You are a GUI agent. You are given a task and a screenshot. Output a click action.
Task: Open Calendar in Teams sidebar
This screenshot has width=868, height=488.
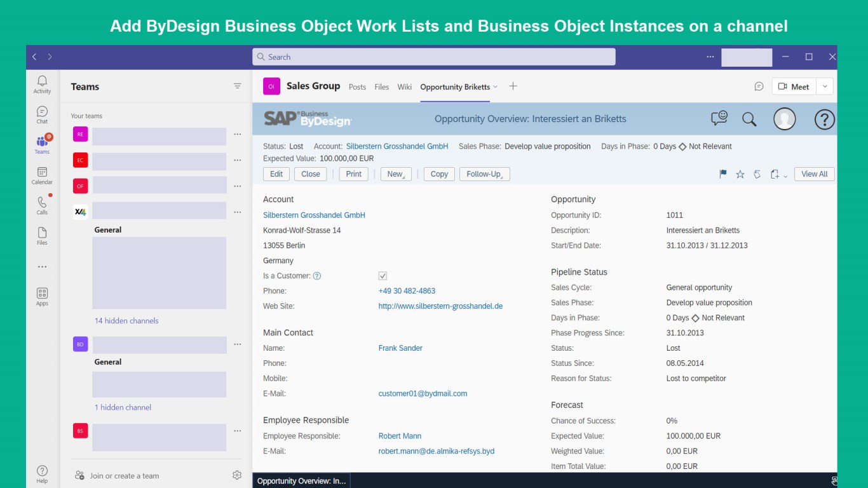(42, 175)
